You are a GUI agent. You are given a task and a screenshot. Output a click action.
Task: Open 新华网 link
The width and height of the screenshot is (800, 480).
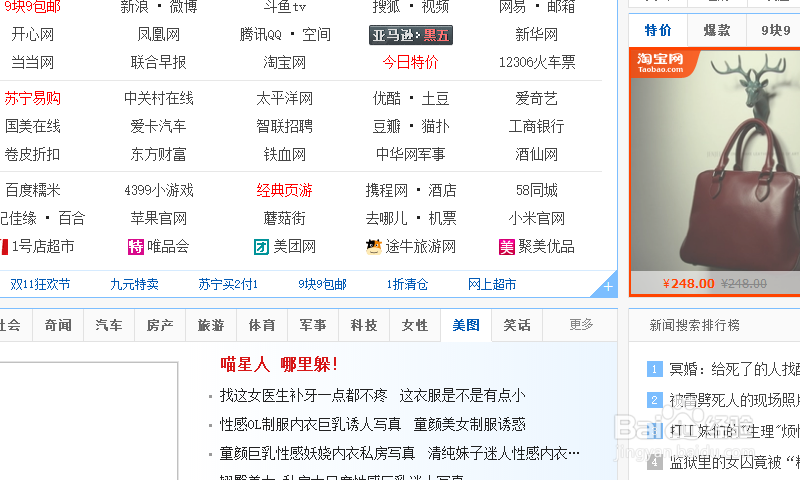(537, 35)
